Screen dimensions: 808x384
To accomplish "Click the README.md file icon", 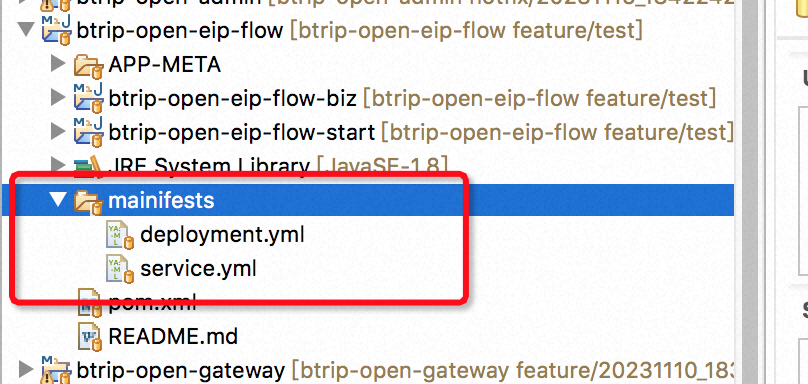I will (x=90, y=337).
